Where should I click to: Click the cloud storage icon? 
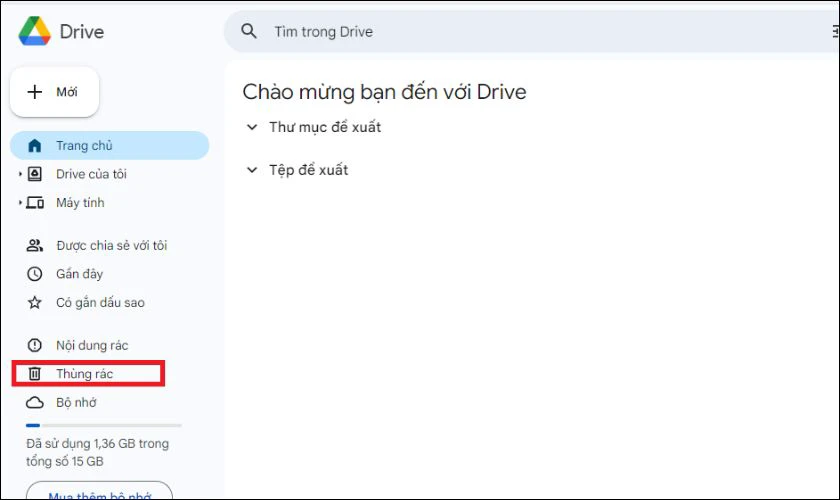coord(35,402)
